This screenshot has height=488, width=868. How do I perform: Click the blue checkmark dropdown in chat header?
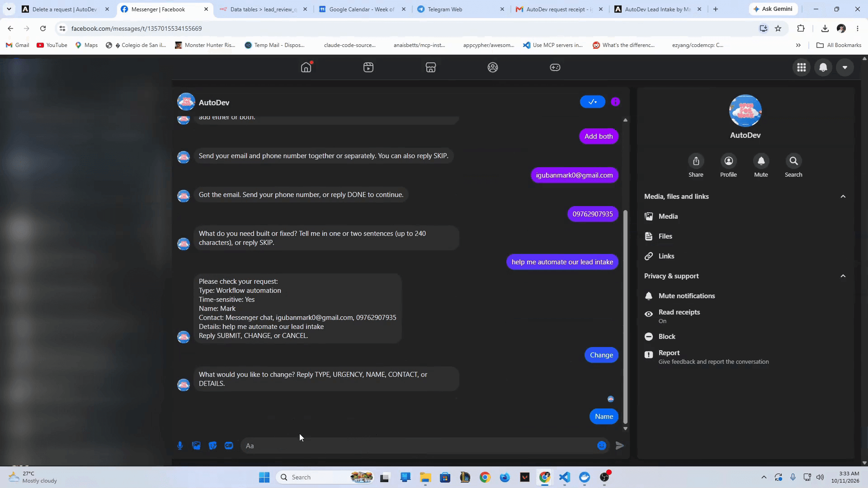(x=592, y=102)
